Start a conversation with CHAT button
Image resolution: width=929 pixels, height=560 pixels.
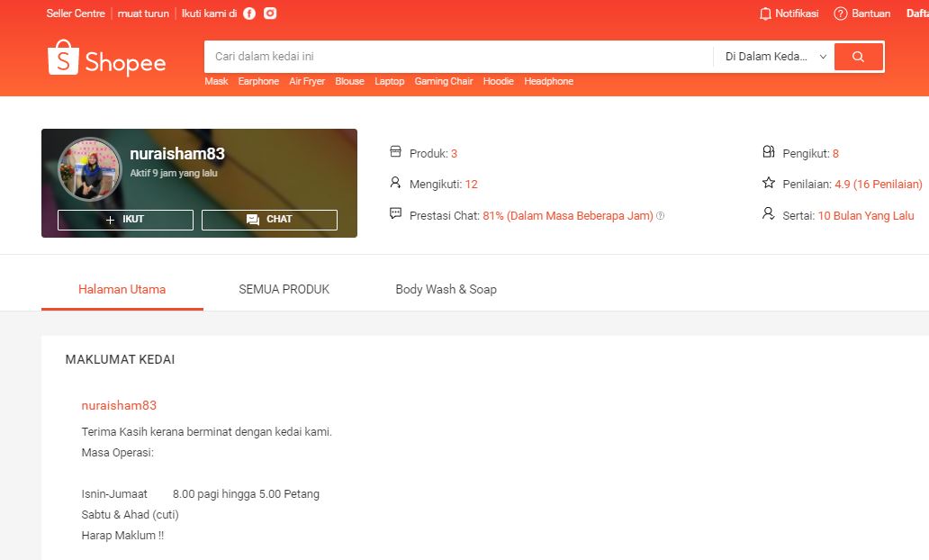(269, 220)
